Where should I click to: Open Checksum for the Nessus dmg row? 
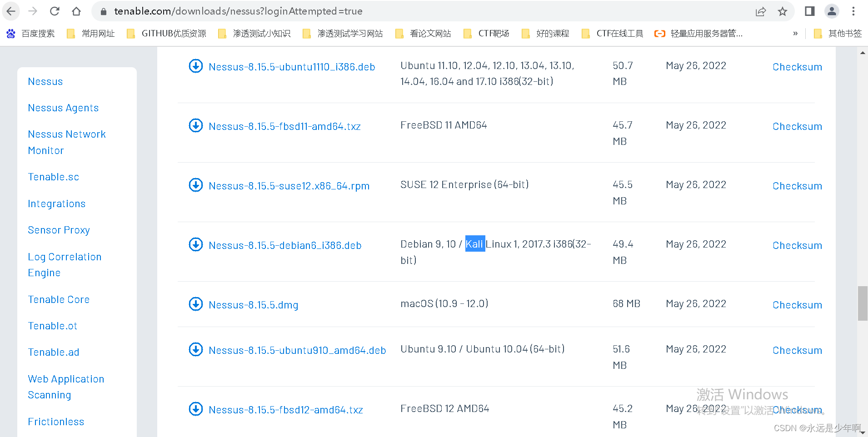click(x=797, y=305)
